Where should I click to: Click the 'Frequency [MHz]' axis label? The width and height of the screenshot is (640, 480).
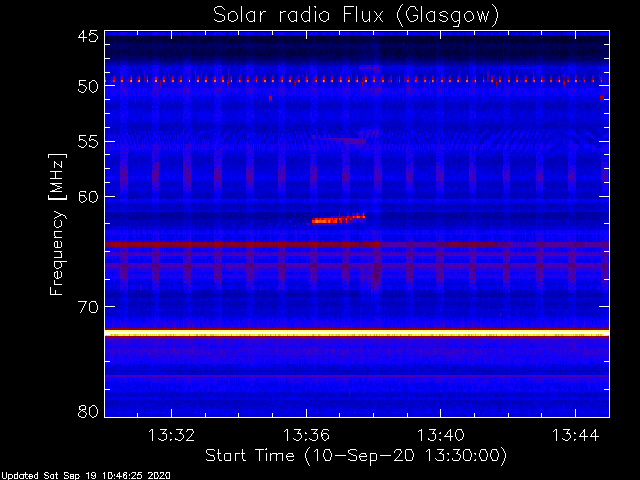tap(57, 224)
